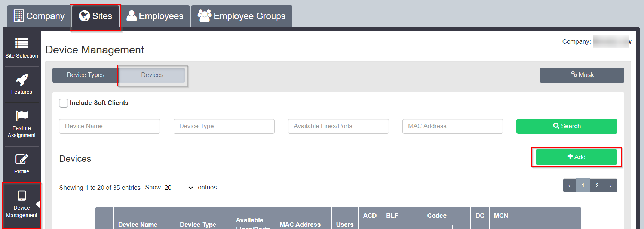Viewport: 644px width, 229px height.
Task: Go to pagination page 2
Action: [x=597, y=185]
